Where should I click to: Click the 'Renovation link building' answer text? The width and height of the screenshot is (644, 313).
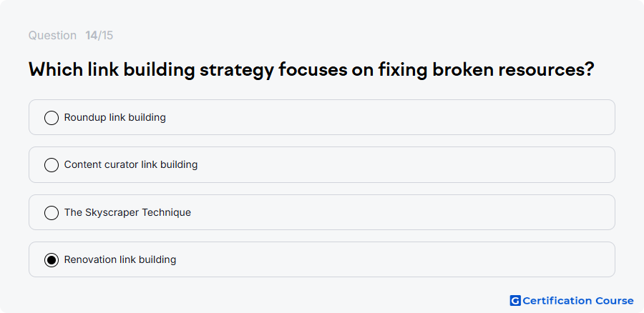click(120, 259)
